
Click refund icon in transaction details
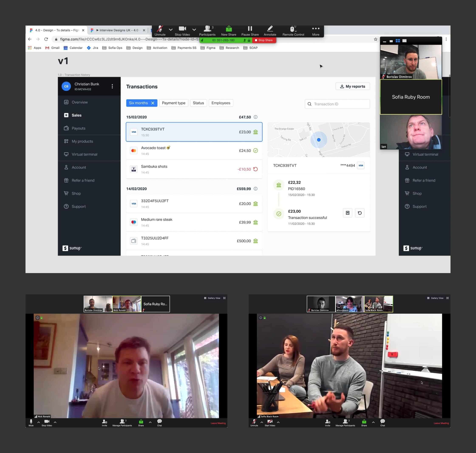click(360, 213)
